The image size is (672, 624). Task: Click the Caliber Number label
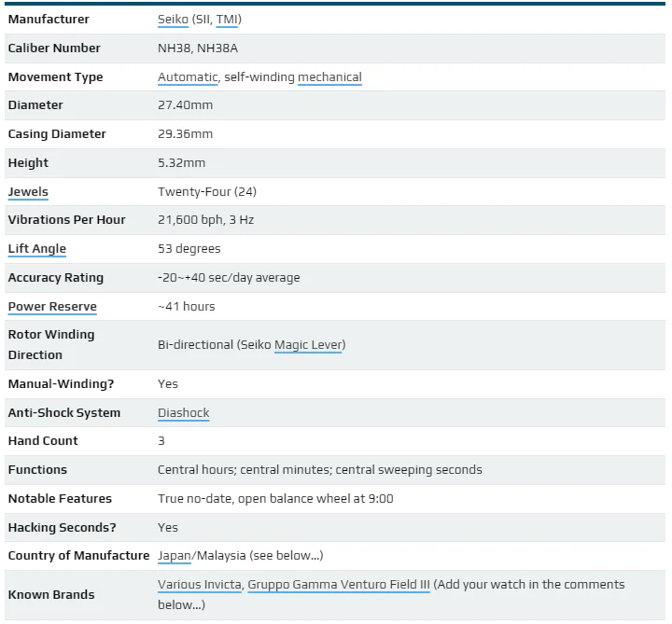click(54, 48)
